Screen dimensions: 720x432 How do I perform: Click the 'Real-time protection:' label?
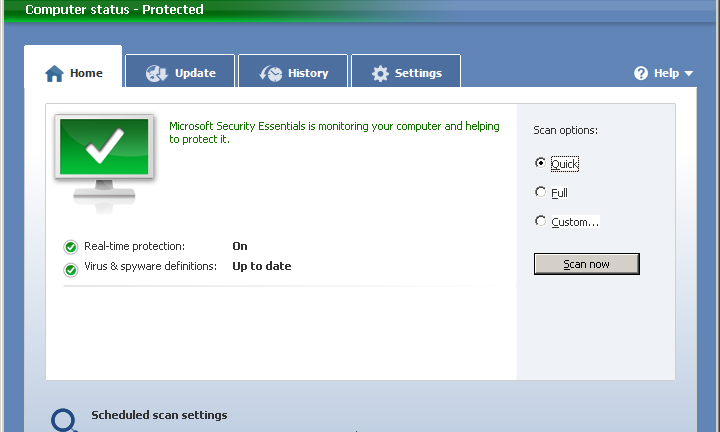(x=135, y=246)
